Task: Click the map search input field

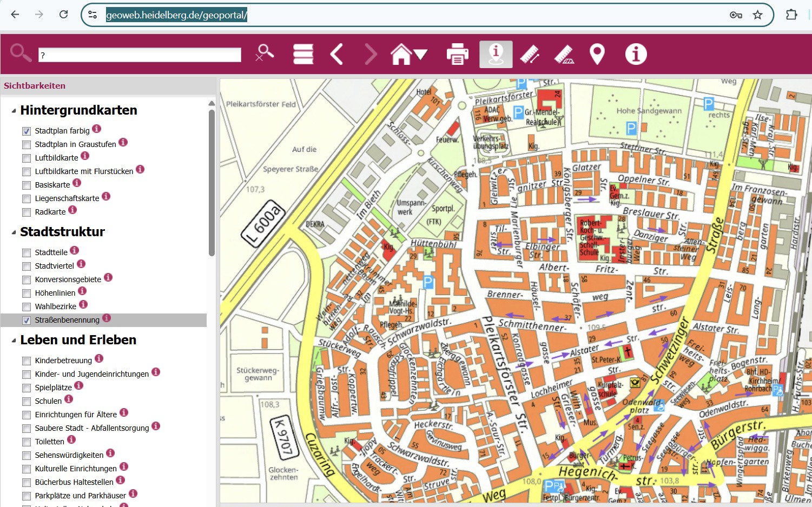Action: 140,55
